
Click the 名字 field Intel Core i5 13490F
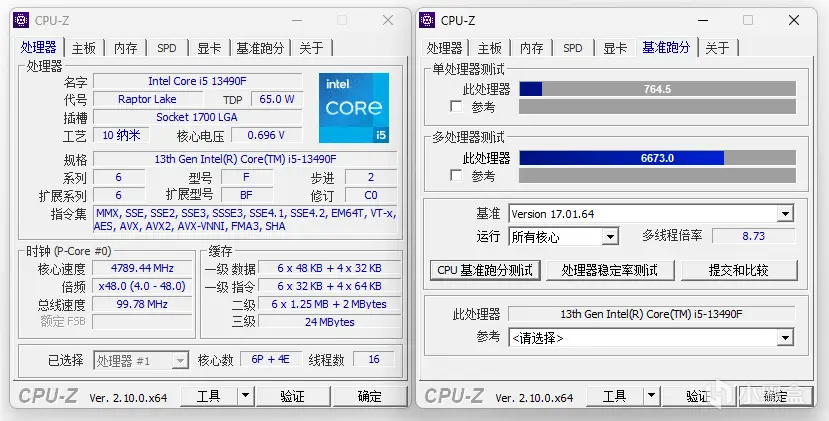coord(198,81)
